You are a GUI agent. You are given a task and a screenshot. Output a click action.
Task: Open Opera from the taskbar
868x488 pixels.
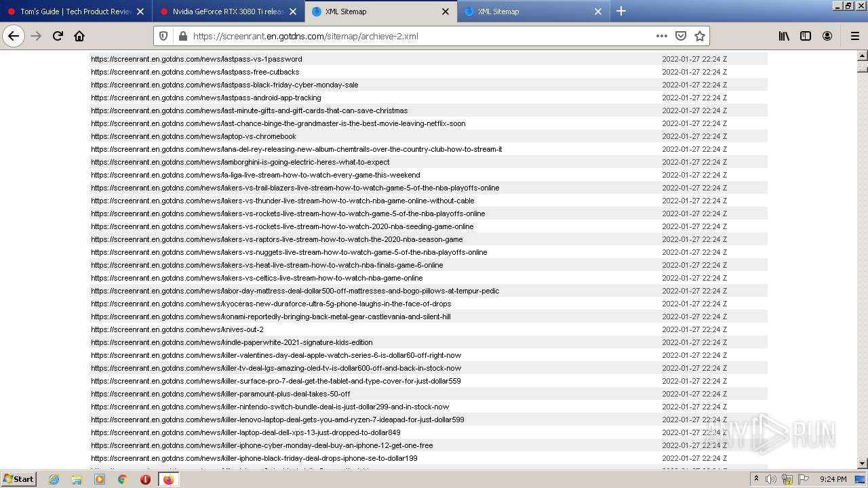pyautogui.click(x=145, y=479)
